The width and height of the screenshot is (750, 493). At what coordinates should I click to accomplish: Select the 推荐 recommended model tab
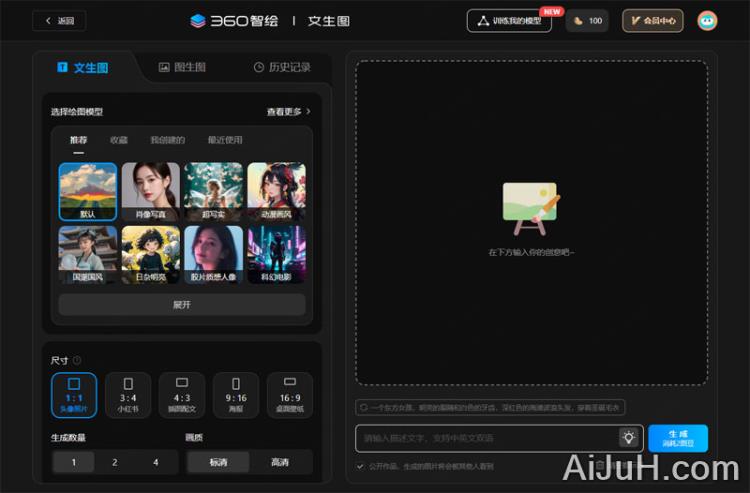(x=78, y=140)
